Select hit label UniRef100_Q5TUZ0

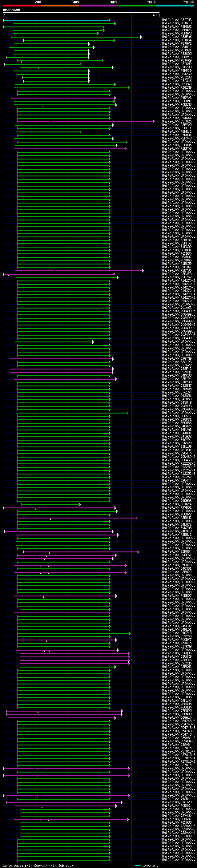[x=177, y=122]
